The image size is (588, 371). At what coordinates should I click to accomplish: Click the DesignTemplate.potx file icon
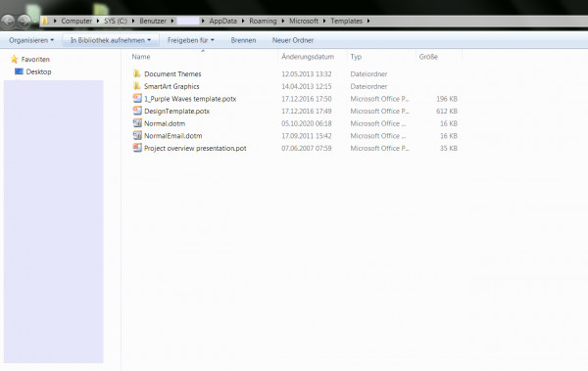coord(137,111)
